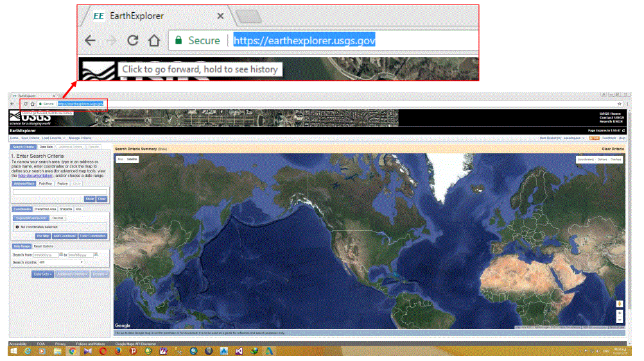The height and width of the screenshot is (361, 644).
Task: Click the Show address button
Action: coord(89,199)
